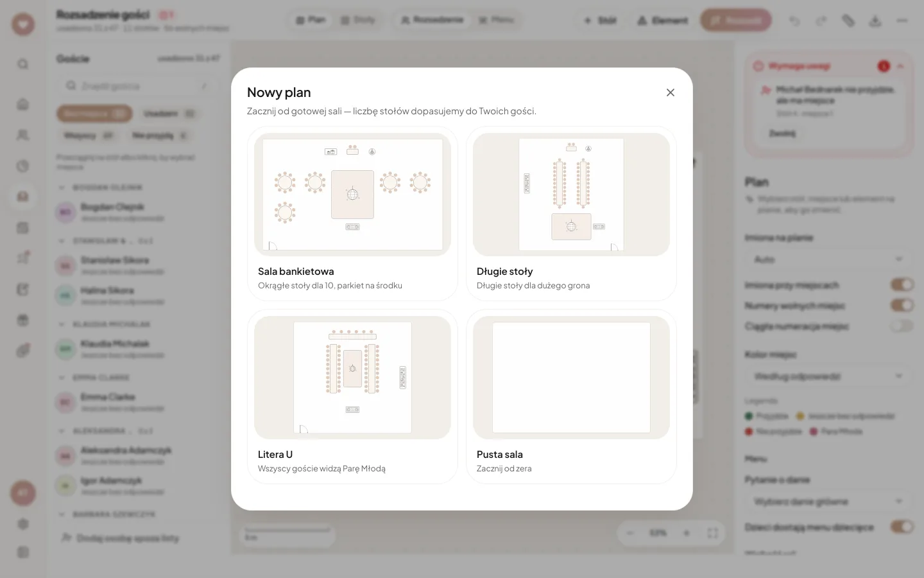
Task: Start from the Pusta sala template
Action: (x=571, y=396)
